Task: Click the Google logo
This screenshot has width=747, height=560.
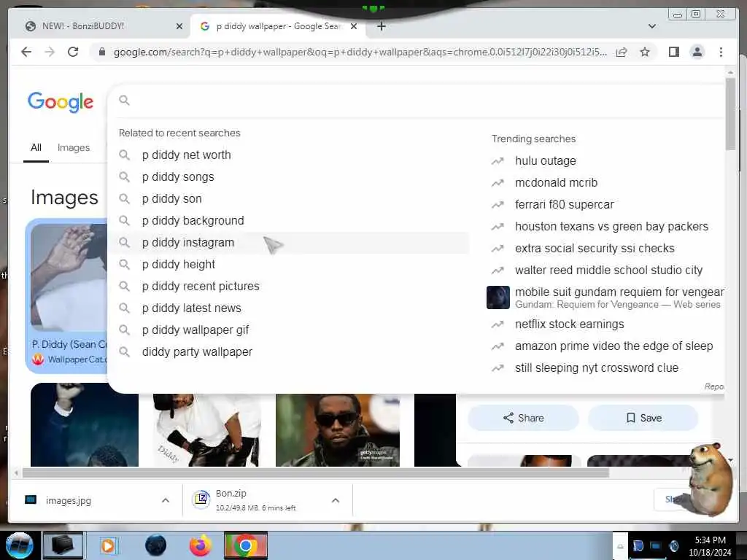Action: pyautogui.click(x=61, y=102)
